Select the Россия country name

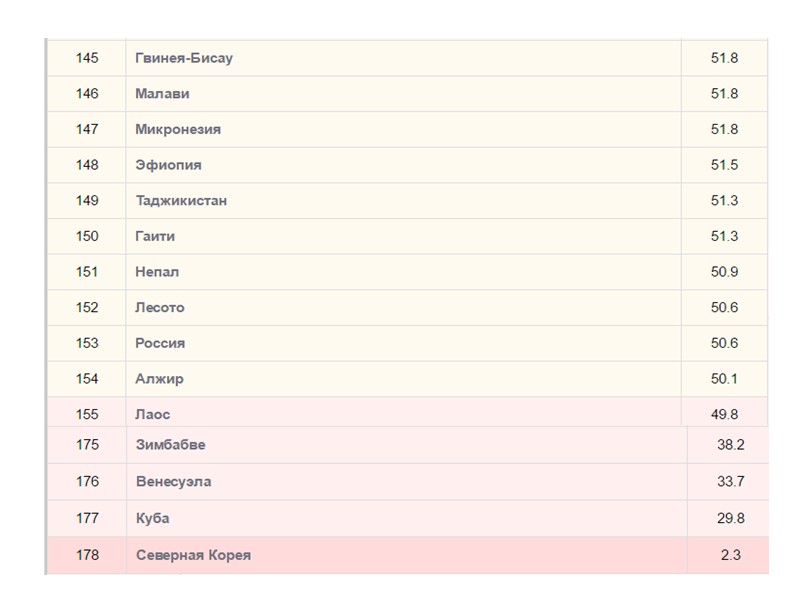pos(160,343)
